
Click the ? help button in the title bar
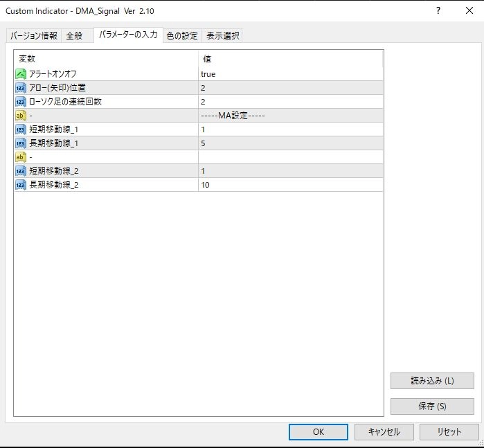pyautogui.click(x=438, y=11)
